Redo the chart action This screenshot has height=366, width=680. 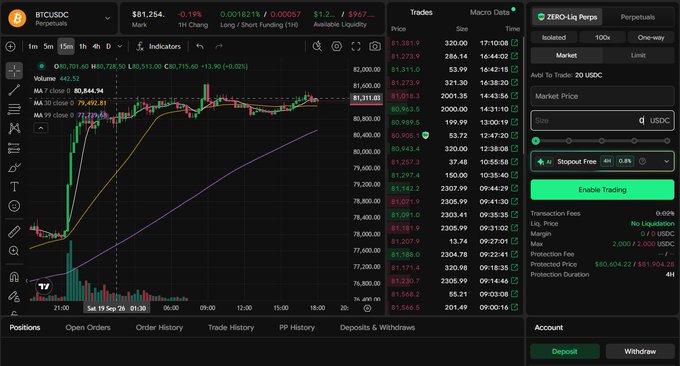tap(219, 46)
